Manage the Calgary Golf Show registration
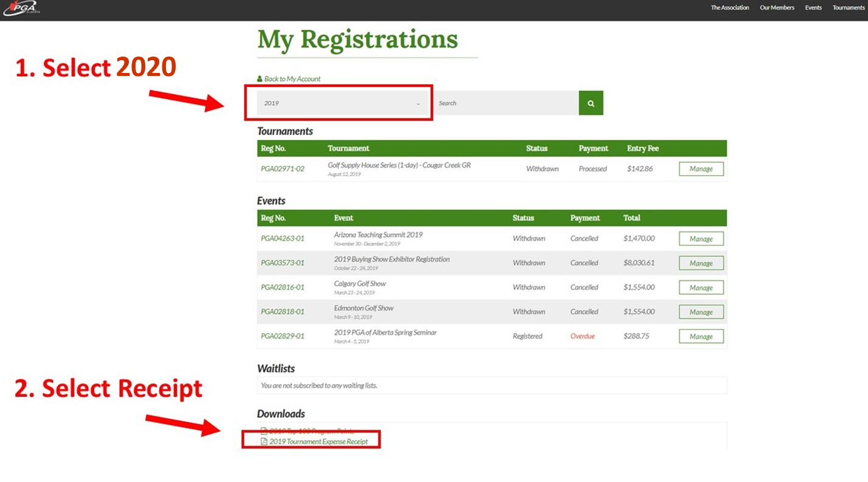 [701, 287]
